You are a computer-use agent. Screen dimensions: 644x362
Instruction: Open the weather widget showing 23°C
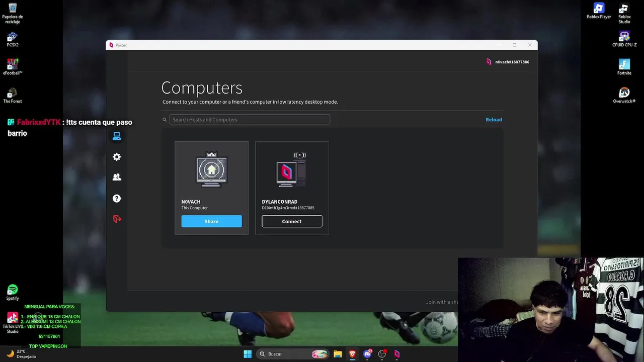(x=21, y=354)
